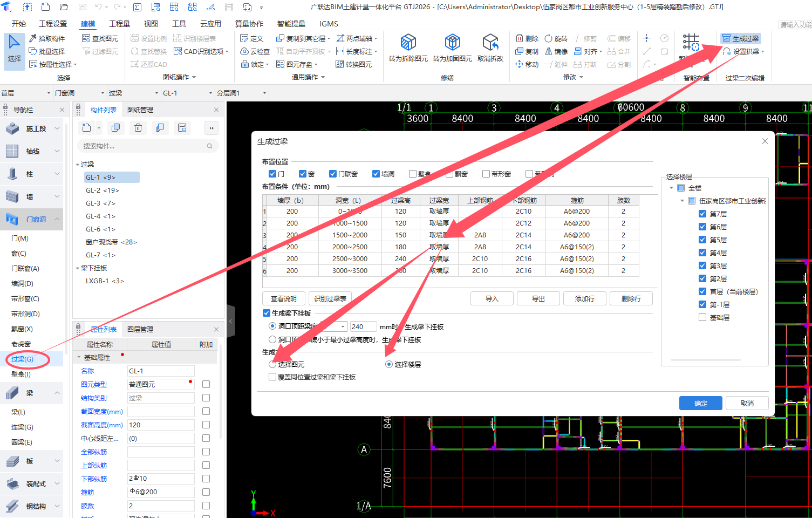This screenshot has width=812, height=518.
Task: Select 选择楼层 radio button
Action: (389, 364)
